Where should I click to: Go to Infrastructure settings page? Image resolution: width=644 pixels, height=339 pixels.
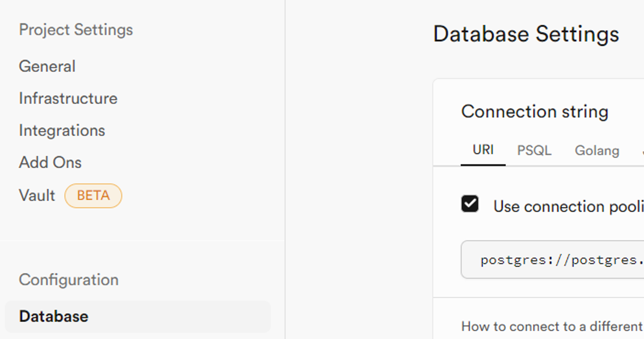(x=68, y=99)
